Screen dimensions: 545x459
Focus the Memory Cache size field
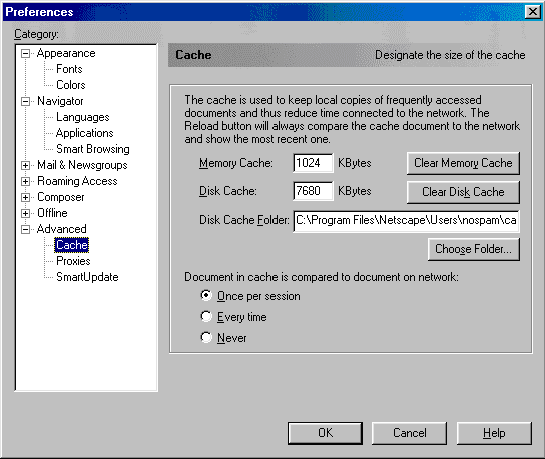click(x=313, y=163)
